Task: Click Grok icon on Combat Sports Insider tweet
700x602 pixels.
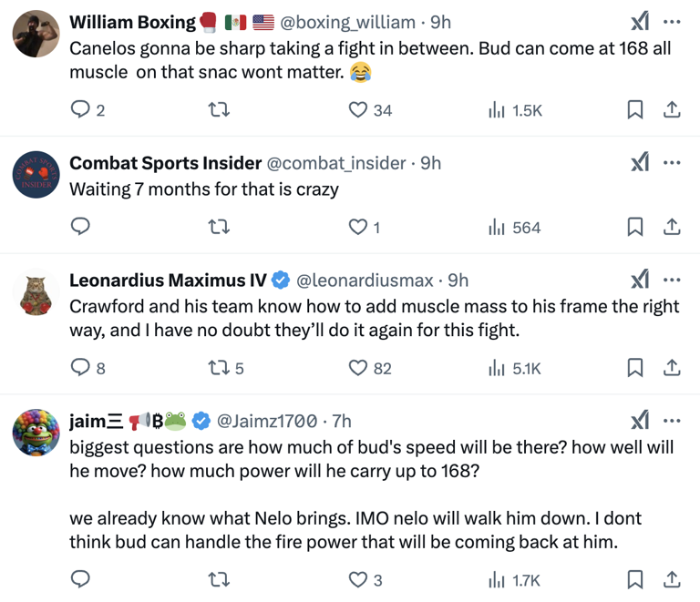Action: click(x=641, y=163)
